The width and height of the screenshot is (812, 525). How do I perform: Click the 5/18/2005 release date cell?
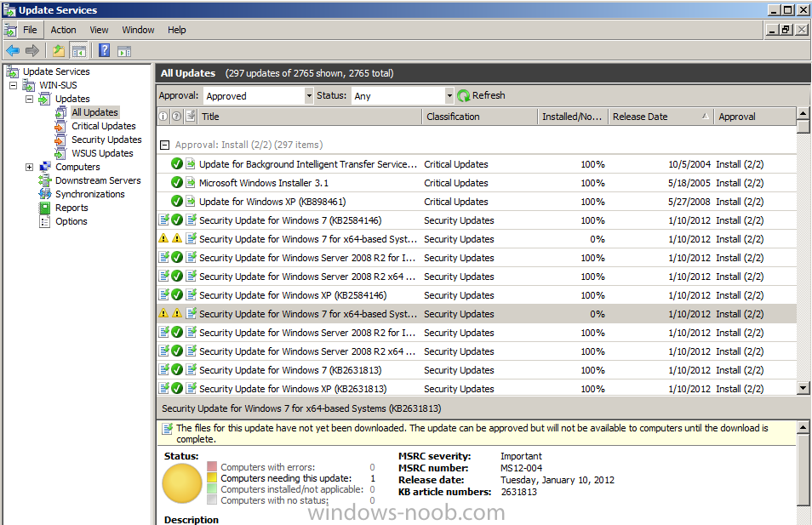coord(689,183)
